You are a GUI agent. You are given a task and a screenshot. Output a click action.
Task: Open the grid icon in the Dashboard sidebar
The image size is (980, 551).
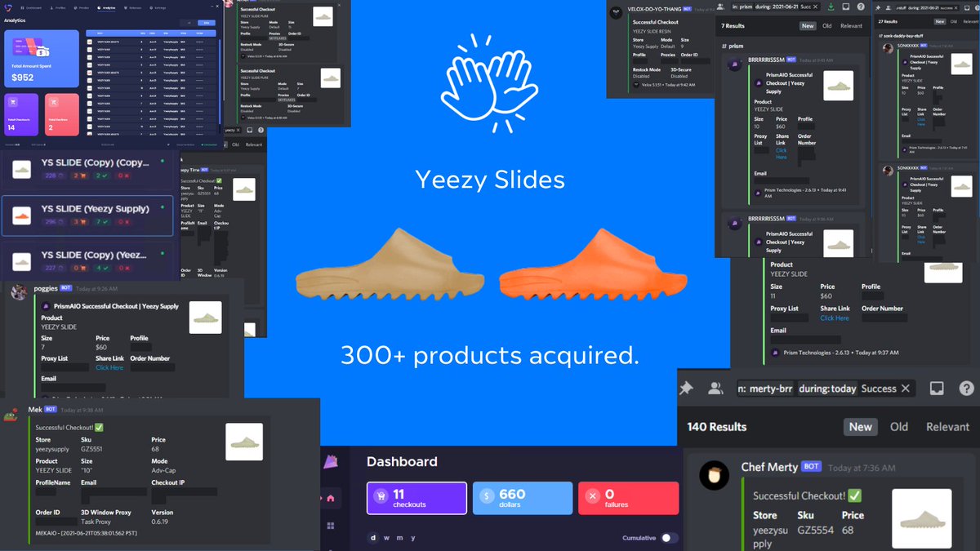[330, 526]
